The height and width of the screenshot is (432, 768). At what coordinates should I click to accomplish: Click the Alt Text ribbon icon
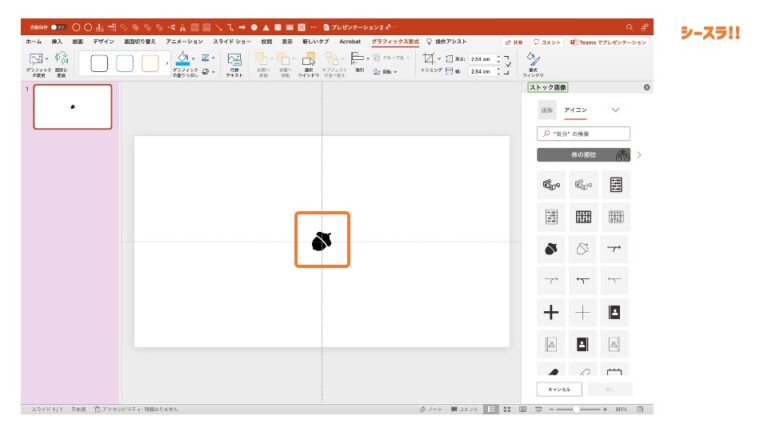point(234,65)
